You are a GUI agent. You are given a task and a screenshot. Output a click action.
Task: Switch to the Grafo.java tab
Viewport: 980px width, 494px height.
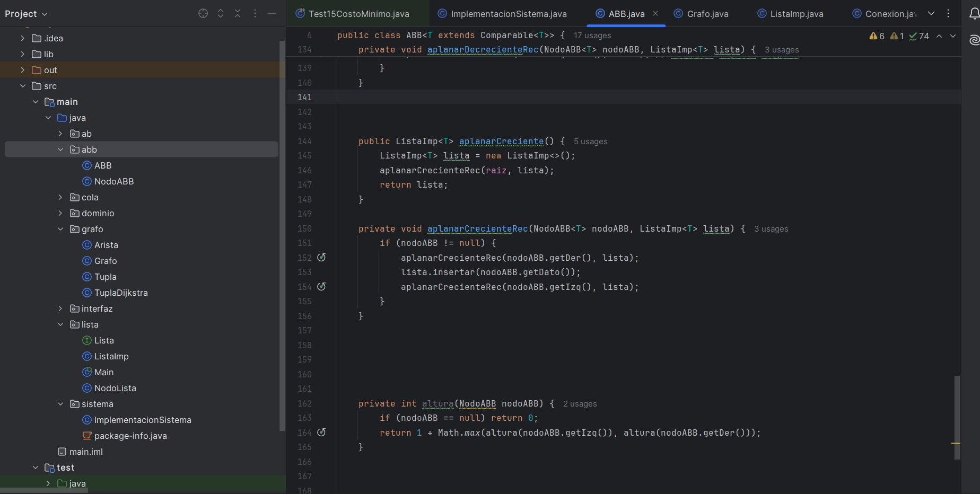pyautogui.click(x=701, y=14)
